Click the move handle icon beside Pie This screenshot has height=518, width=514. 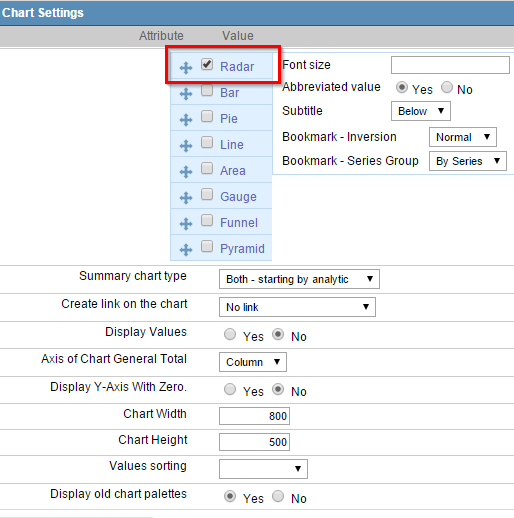pyautogui.click(x=186, y=120)
